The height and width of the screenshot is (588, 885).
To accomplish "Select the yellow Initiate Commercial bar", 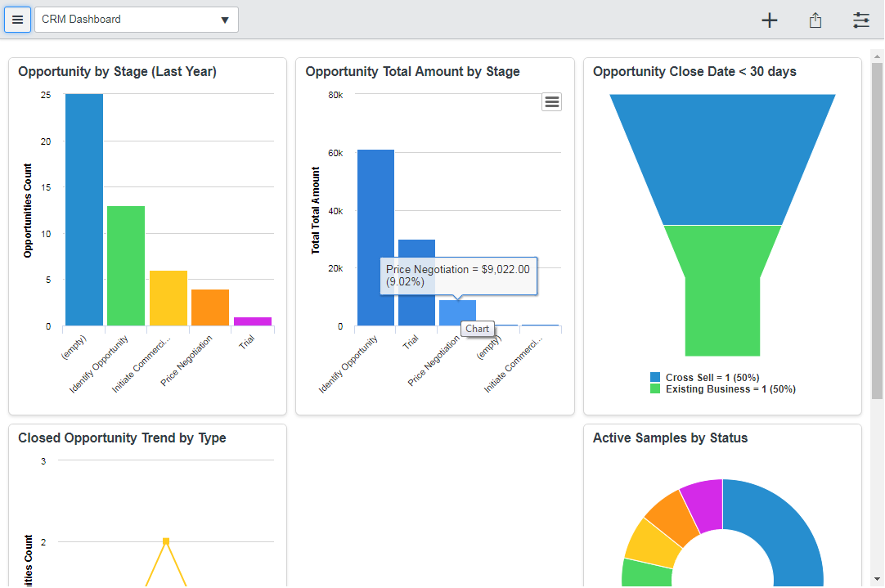I will pyautogui.click(x=168, y=298).
